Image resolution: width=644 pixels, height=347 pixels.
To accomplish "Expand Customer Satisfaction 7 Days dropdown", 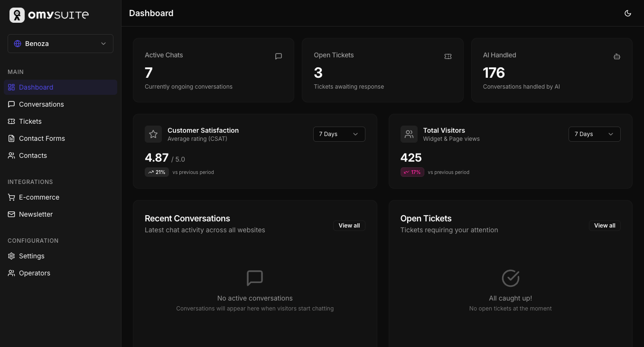I will [x=339, y=134].
